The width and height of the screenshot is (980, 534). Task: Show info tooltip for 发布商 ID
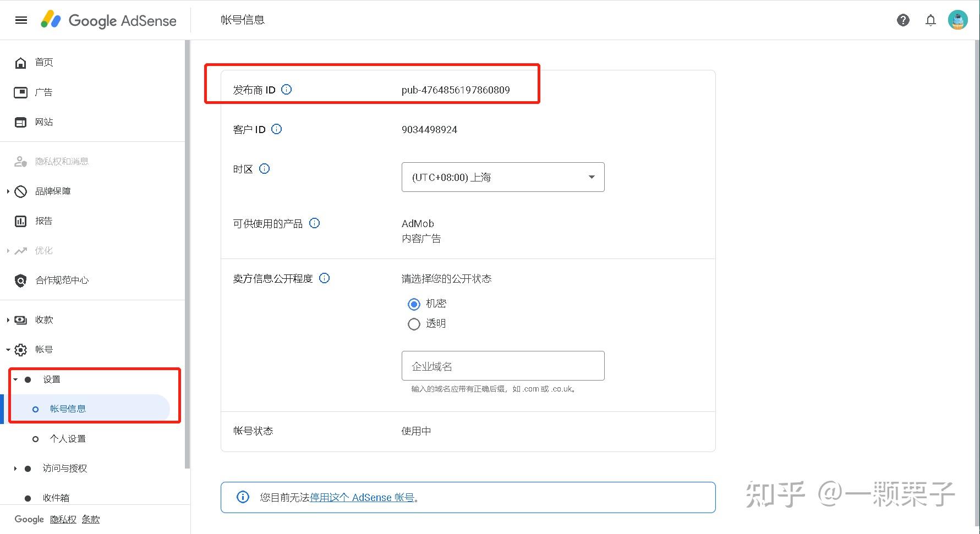(x=287, y=89)
